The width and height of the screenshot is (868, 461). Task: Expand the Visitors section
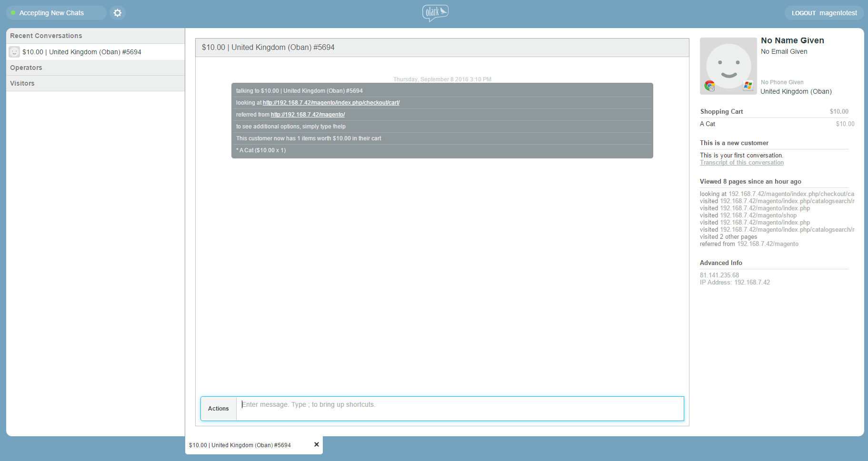pos(22,83)
